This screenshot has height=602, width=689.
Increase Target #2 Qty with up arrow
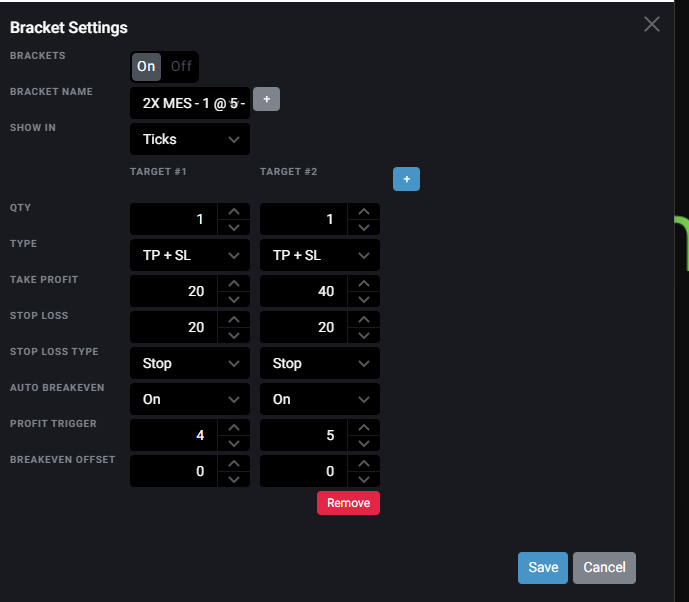point(364,211)
